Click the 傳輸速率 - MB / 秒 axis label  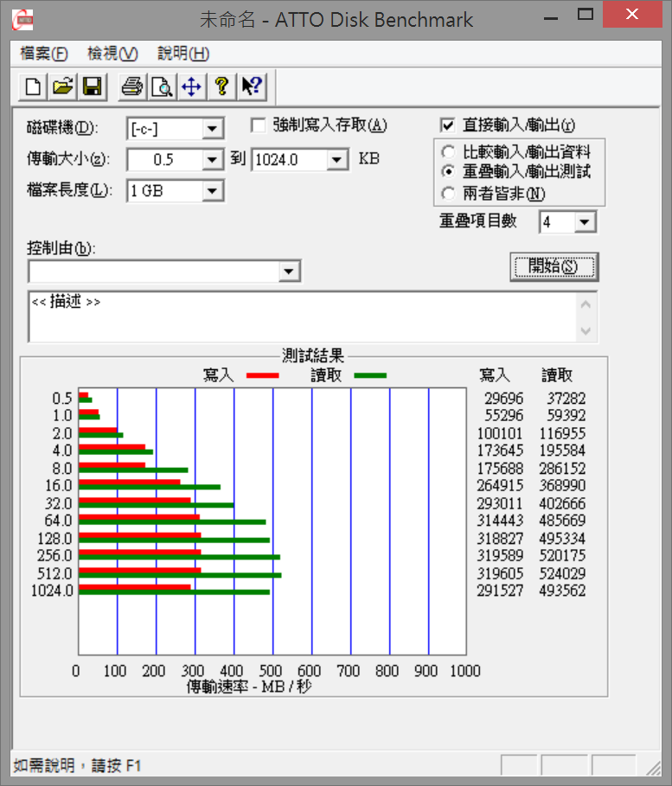(249, 687)
